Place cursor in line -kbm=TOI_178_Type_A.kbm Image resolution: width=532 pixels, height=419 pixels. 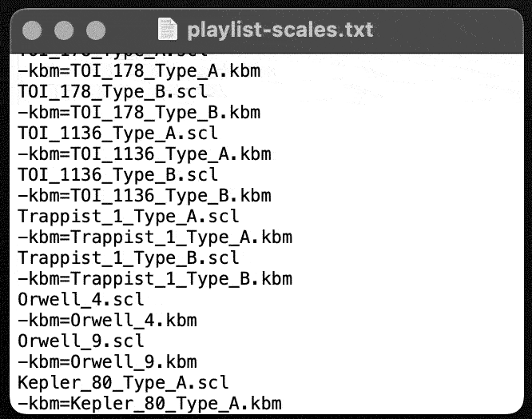(x=139, y=71)
